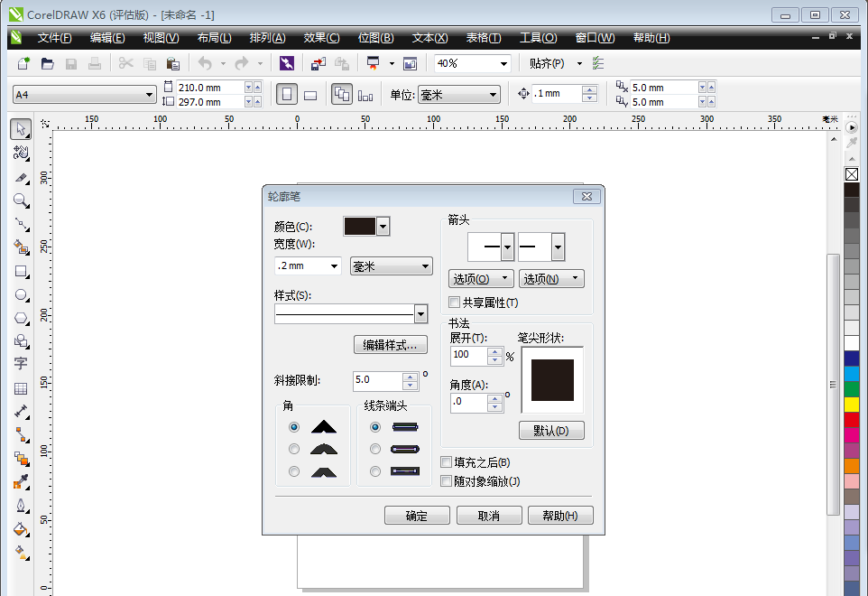Select the Ellipse tool
The height and width of the screenshot is (596, 868).
20,294
